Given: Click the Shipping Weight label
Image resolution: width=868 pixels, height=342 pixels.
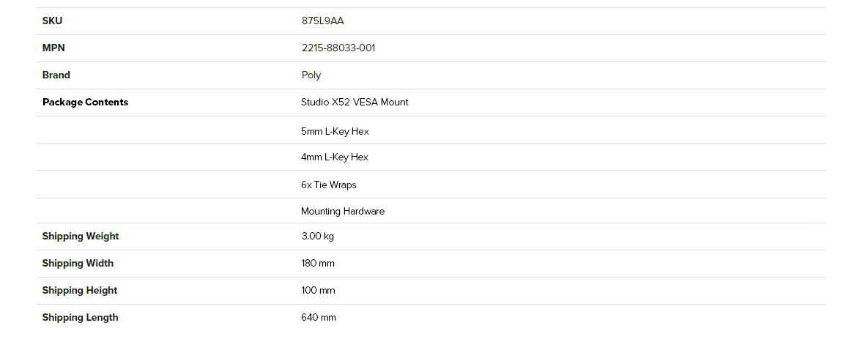Looking at the screenshot, I should (81, 237).
